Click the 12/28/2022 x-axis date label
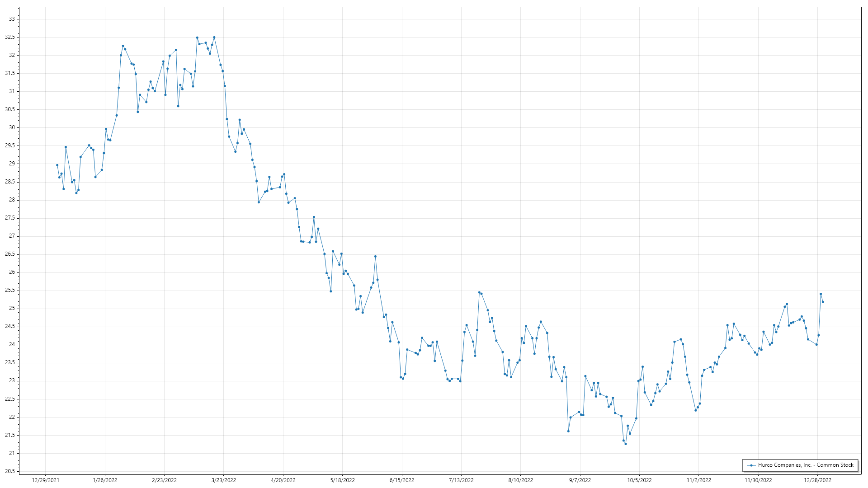 817,480
